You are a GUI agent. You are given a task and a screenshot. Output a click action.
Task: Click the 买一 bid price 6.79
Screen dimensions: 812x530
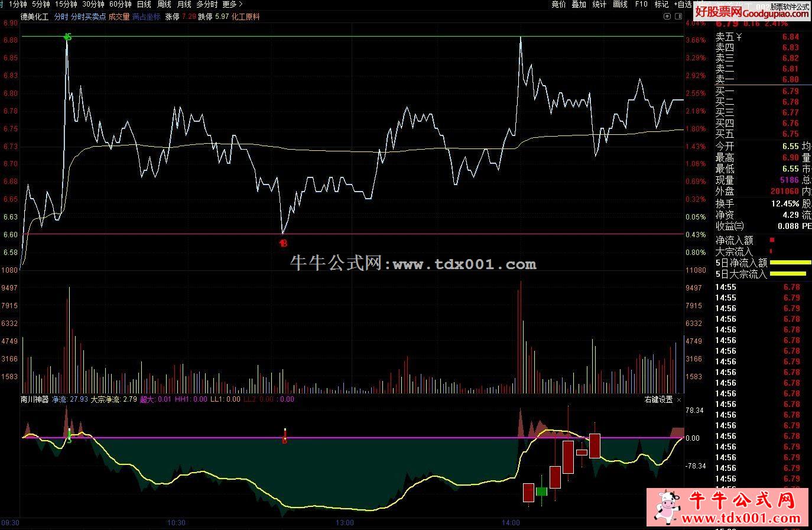coord(790,91)
